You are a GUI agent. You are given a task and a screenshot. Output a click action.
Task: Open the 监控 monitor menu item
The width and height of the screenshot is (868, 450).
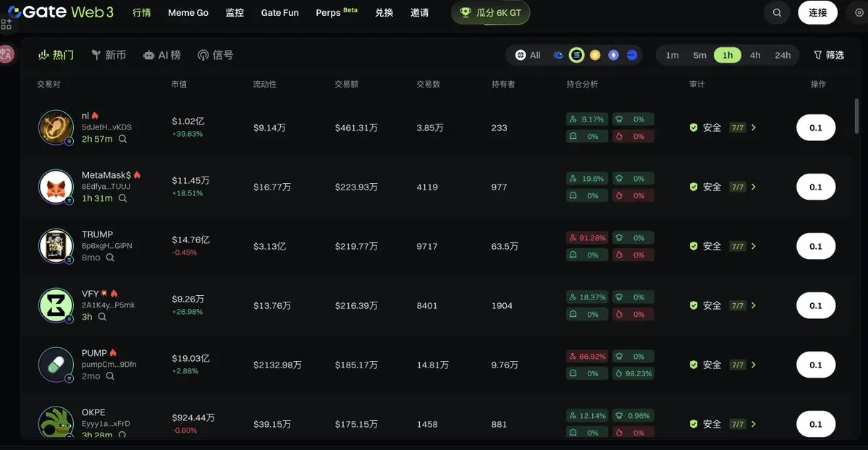(x=235, y=12)
